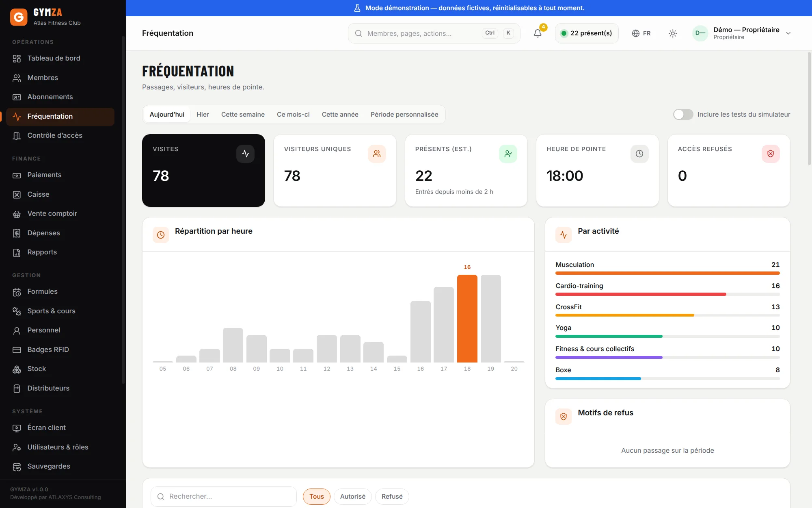
Task: Click the Rechercher input field
Action: (x=224, y=497)
